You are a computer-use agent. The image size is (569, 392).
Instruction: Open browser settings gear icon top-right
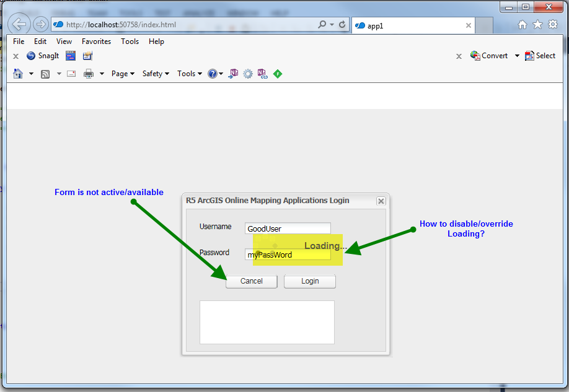(x=553, y=24)
